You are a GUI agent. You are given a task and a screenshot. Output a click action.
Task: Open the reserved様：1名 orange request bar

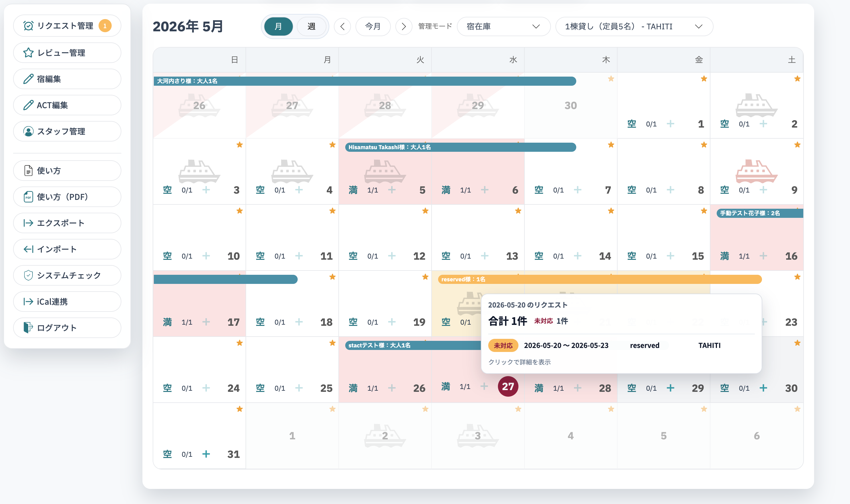[600, 279]
